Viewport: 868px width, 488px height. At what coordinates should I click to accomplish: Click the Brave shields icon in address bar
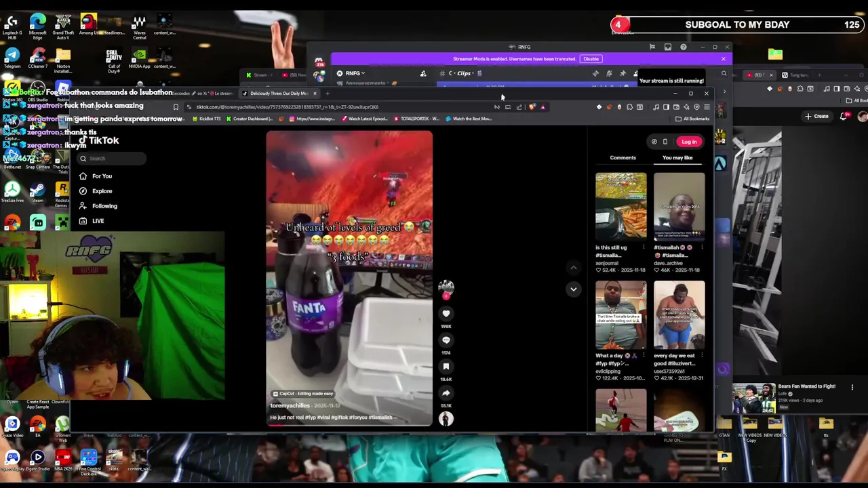click(x=532, y=107)
